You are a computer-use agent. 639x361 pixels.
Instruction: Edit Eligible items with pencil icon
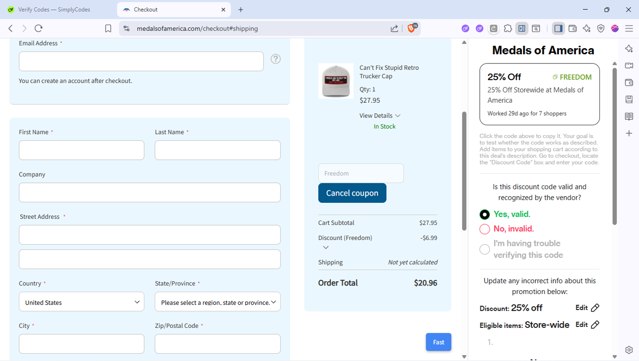coord(595,325)
